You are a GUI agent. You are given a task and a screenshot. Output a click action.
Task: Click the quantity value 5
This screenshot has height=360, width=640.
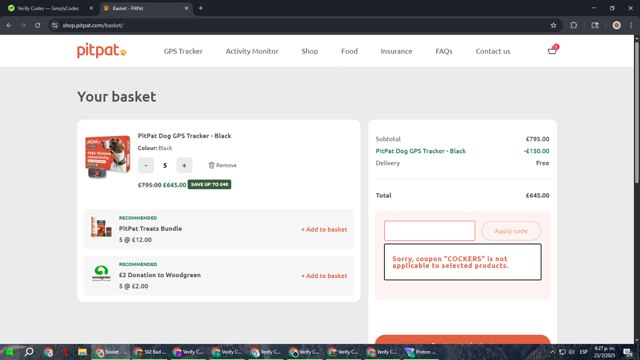165,165
